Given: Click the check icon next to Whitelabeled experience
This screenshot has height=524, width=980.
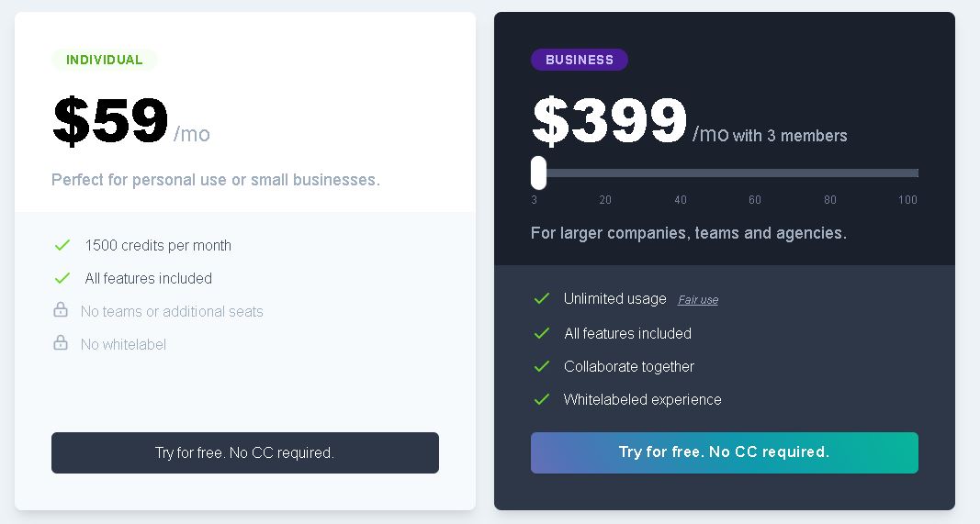Looking at the screenshot, I should click(x=542, y=400).
